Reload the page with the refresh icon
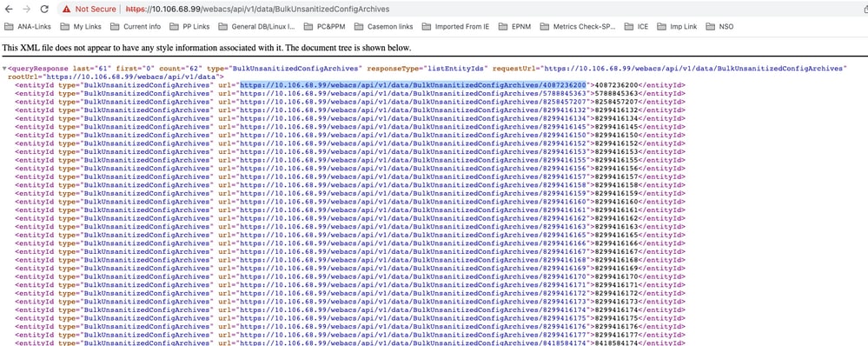 click(45, 10)
